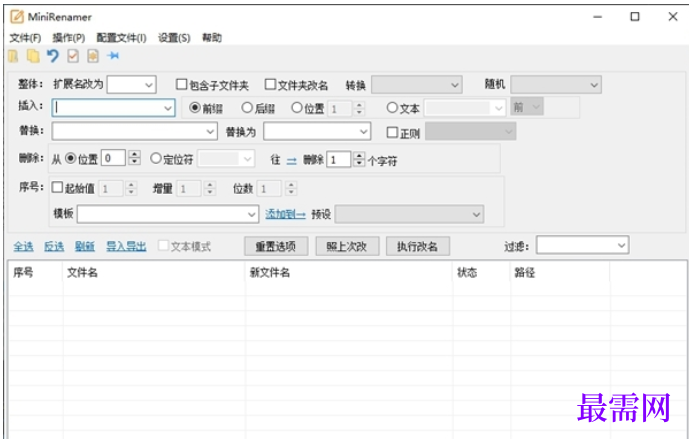Click the 状态 column header

(x=482, y=272)
